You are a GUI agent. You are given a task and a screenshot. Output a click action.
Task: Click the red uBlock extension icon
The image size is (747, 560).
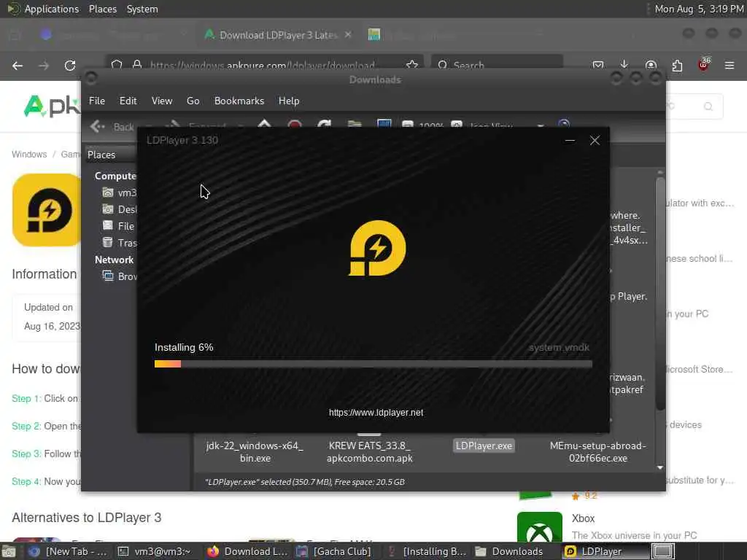point(704,64)
